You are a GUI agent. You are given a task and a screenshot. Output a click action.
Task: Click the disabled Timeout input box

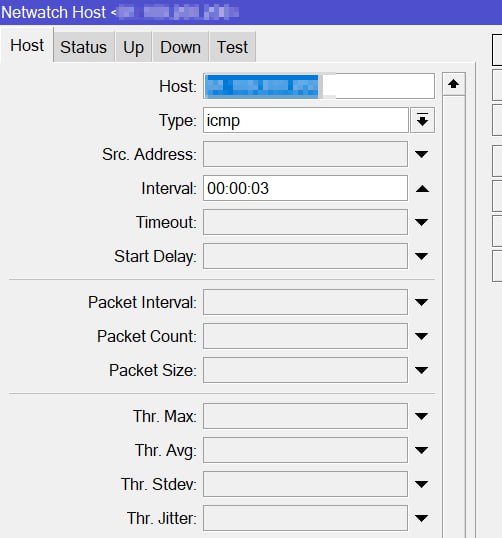pyautogui.click(x=305, y=222)
